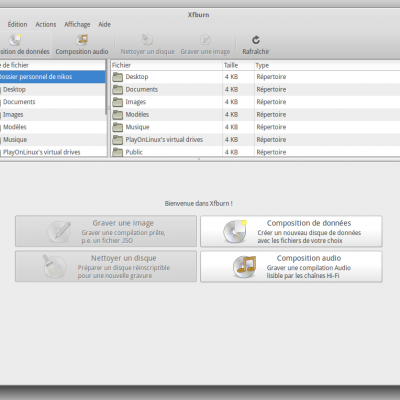This screenshot has width=400, height=400.
Task: Sort by the Fichier column header
Action: (x=167, y=65)
